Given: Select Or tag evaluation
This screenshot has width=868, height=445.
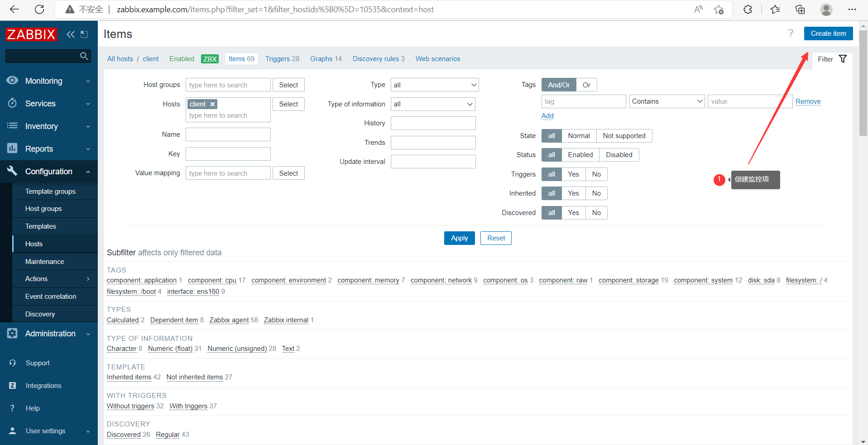Looking at the screenshot, I should pos(586,85).
